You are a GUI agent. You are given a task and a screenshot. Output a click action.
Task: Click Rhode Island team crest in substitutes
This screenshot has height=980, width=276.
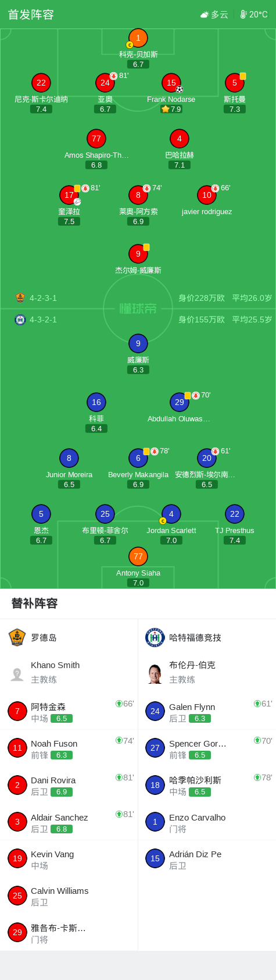click(17, 638)
